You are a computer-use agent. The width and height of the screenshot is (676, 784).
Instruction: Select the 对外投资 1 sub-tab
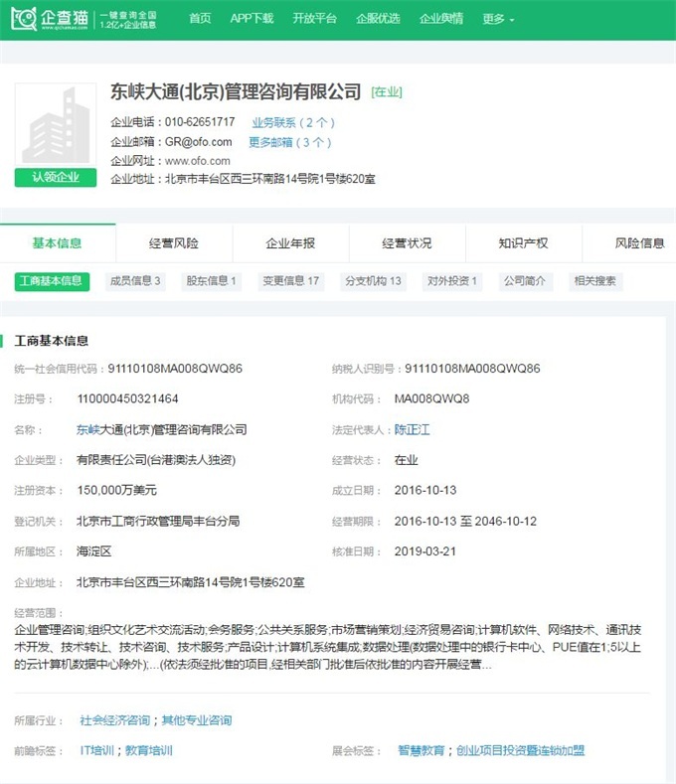click(x=452, y=281)
